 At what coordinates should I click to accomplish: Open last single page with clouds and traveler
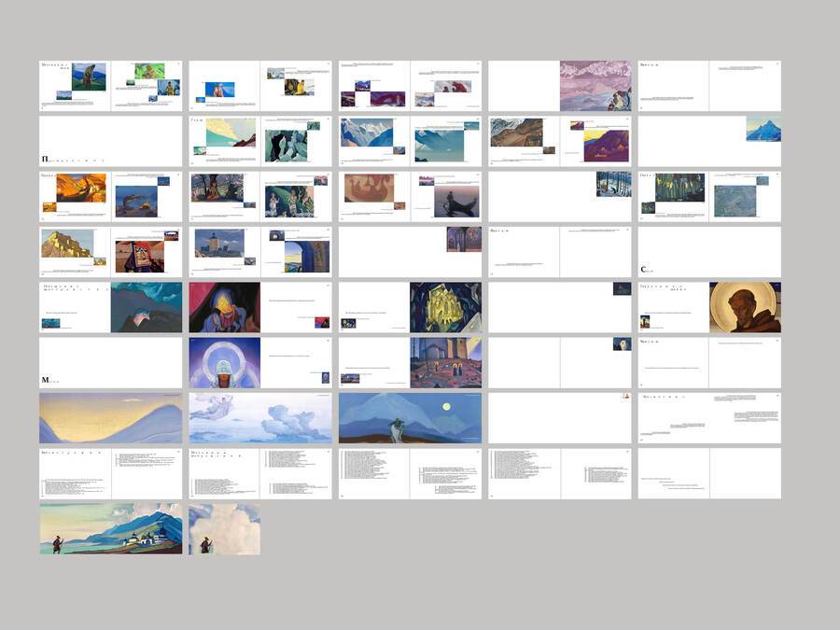click(x=224, y=529)
